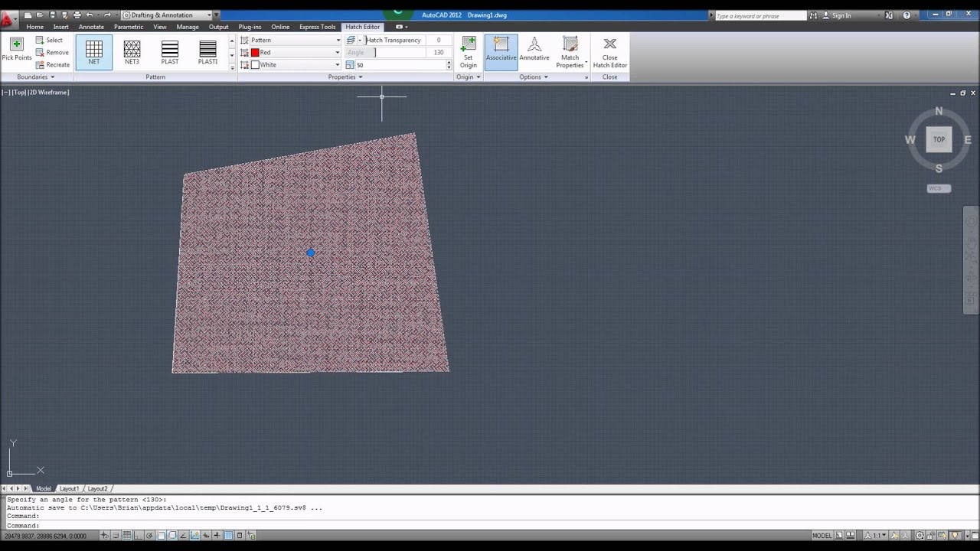This screenshot has width=980, height=551.
Task: Click the Exchange X icon in title bar
Action: [x=888, y=15]
